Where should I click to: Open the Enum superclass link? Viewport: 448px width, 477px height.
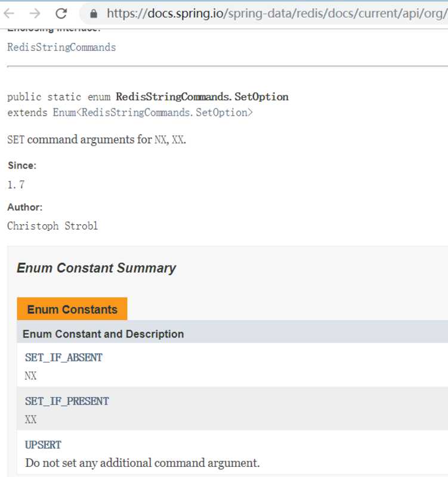click(64, 112)
